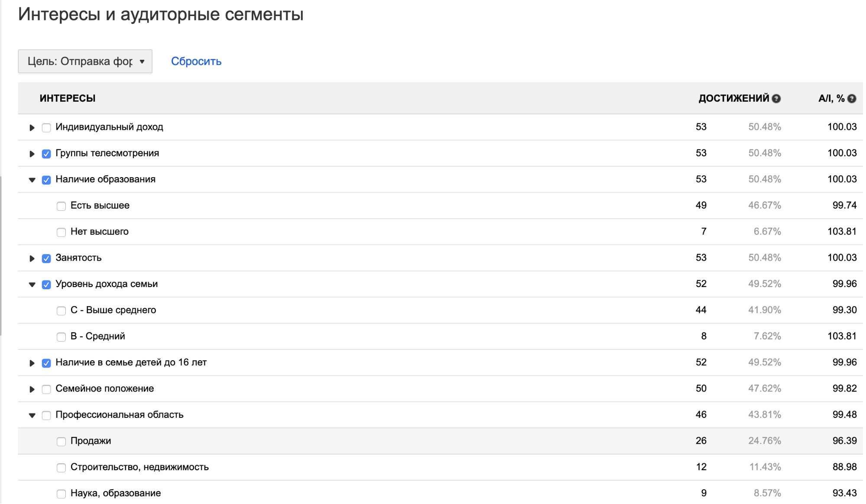The height and width of the screenshot is (504, 866).
Task: Collapse the Уровень дохода семьи group
Action: click(x=32, y=284)
